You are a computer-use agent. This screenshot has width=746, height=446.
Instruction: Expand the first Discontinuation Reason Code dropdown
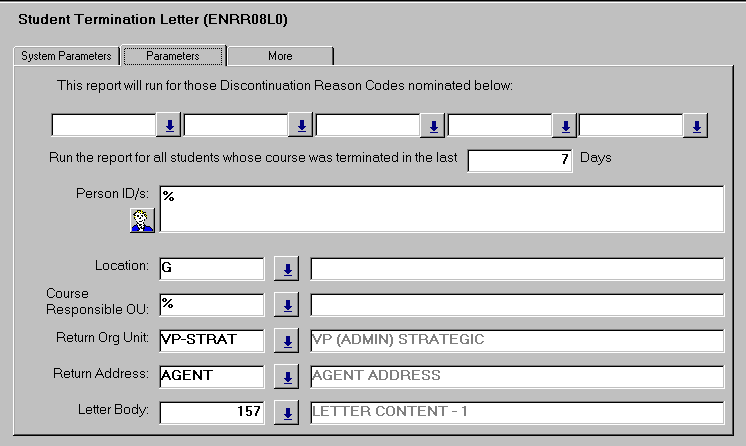(169, 126)
